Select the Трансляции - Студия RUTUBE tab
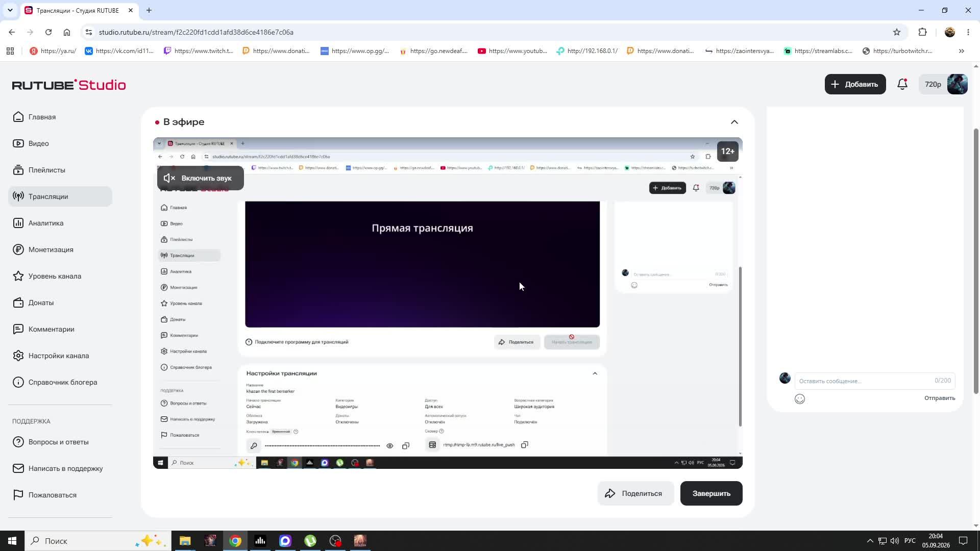The width and height of the screenshot is (980, 551). [79, 10]
